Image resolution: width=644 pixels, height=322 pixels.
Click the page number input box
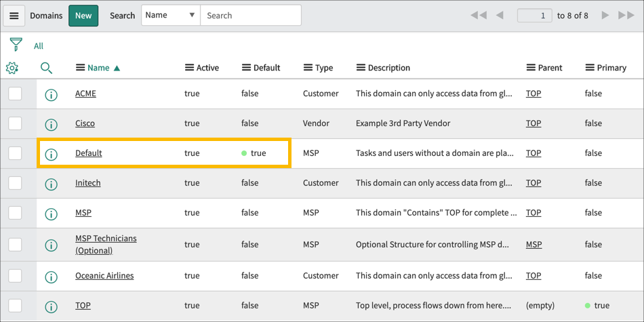pos(534,16)
